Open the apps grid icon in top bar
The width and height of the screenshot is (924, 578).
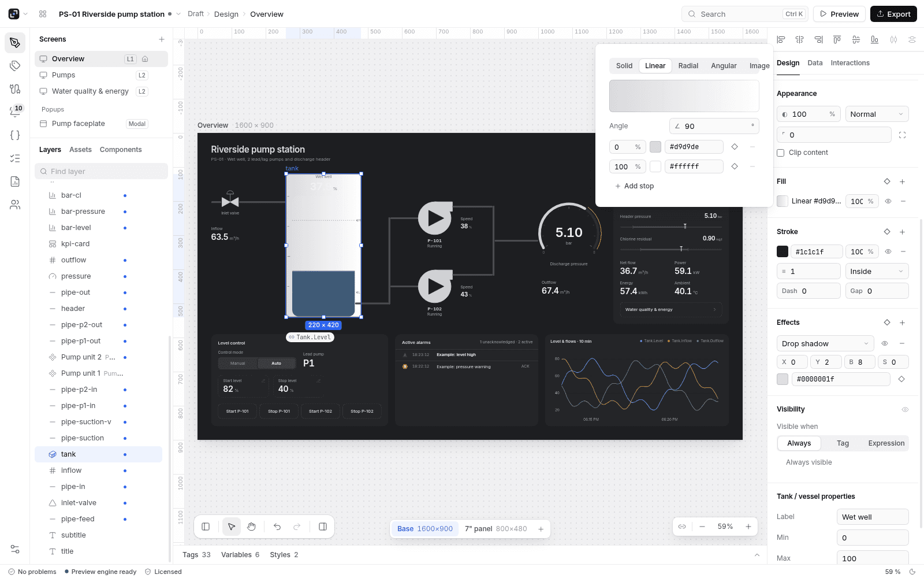pos(43,14)
